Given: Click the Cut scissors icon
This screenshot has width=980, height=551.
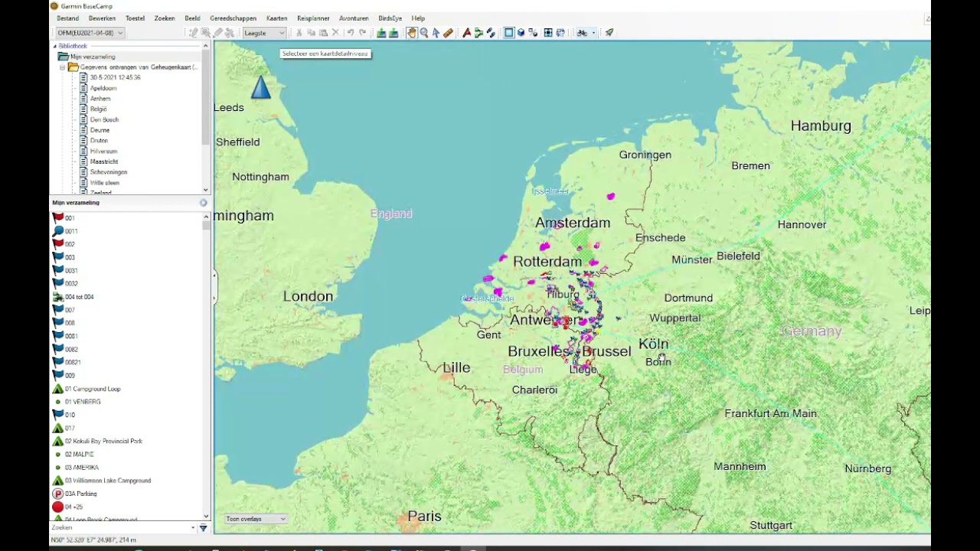Looking at the screenshot, I should 299,33.
